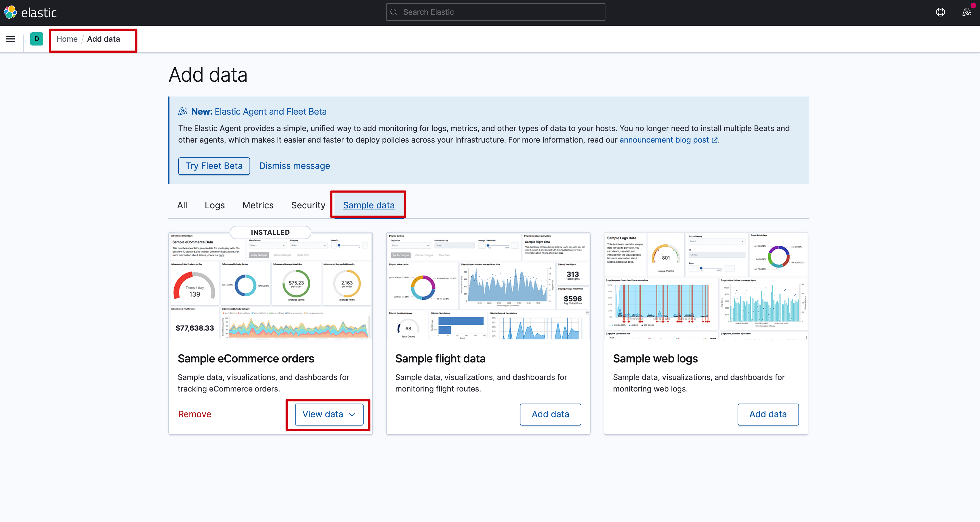Image resolution: width=980 pixels, height=522 pixels.
Task: Show the All tab
Action: [x=182, y=205]
